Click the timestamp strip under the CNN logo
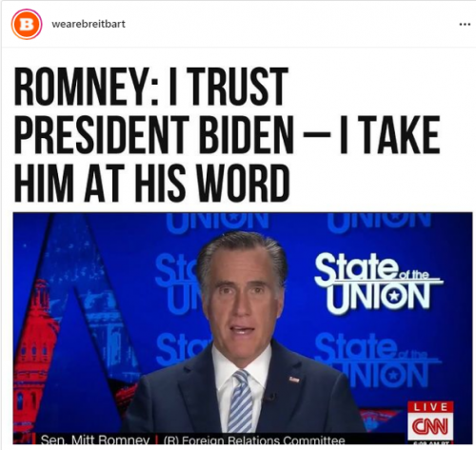Screen dimensions: 476x450 430,441
